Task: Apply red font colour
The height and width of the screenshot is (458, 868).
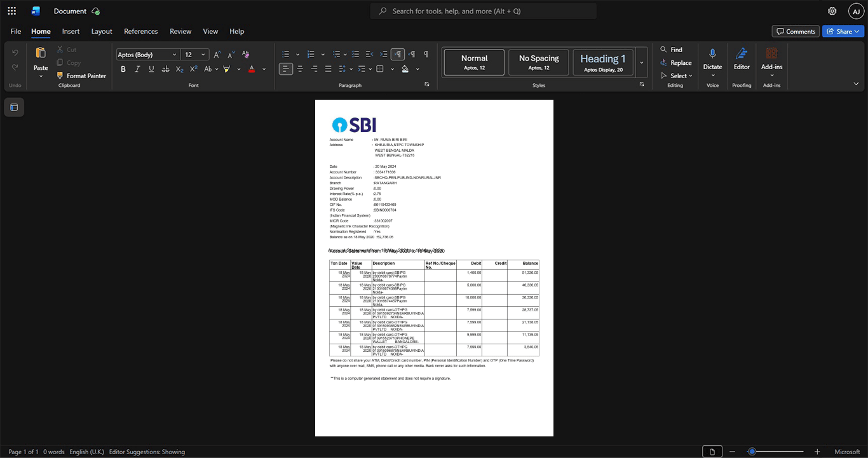Action: pos(252,69)
